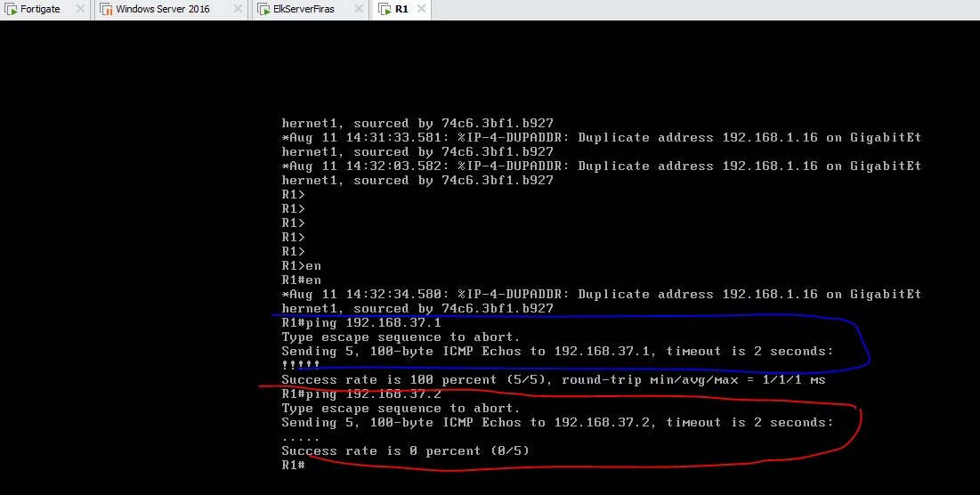Close the R1 tab
980x495 pixels.
pyautogui.click(x=421, y=9)
